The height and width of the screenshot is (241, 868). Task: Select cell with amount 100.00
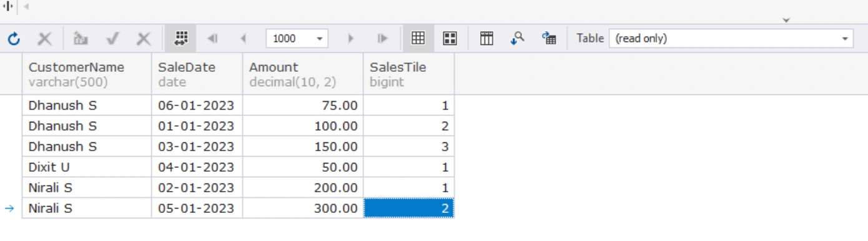[x=303, y=126]
